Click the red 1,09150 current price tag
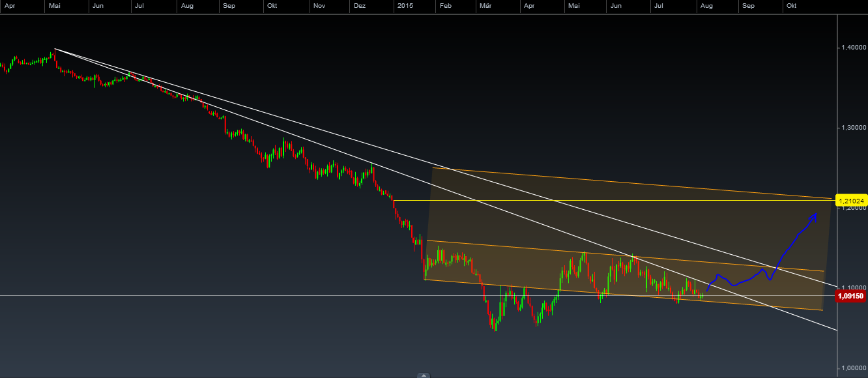Image resolution: width=868 pixels, height=378 pixels. 851,295
